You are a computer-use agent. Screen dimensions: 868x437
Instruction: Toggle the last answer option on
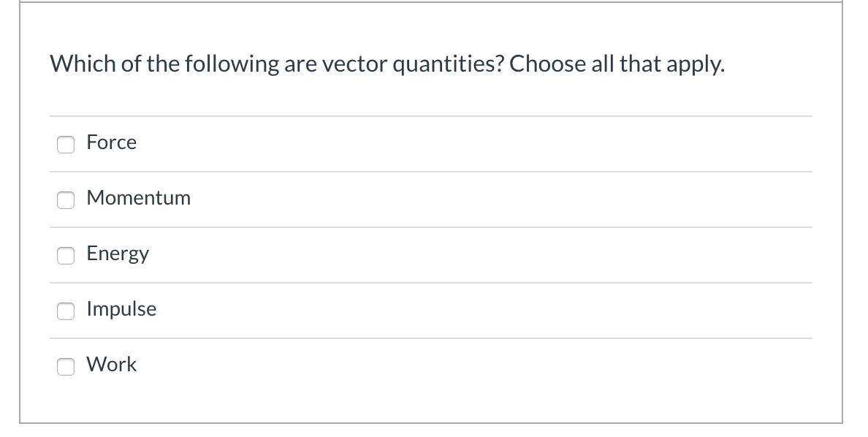[x=66, y=367]
